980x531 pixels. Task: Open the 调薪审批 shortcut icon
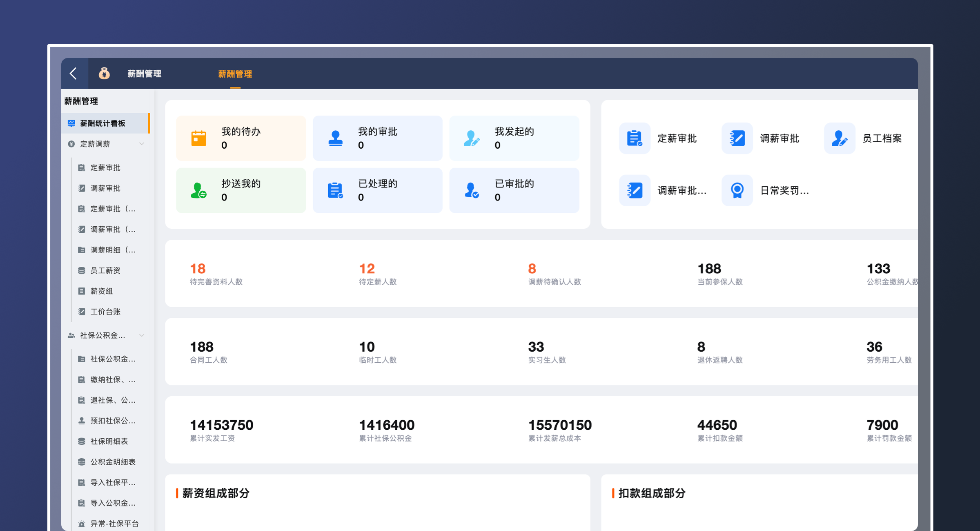tap(737, 138)
